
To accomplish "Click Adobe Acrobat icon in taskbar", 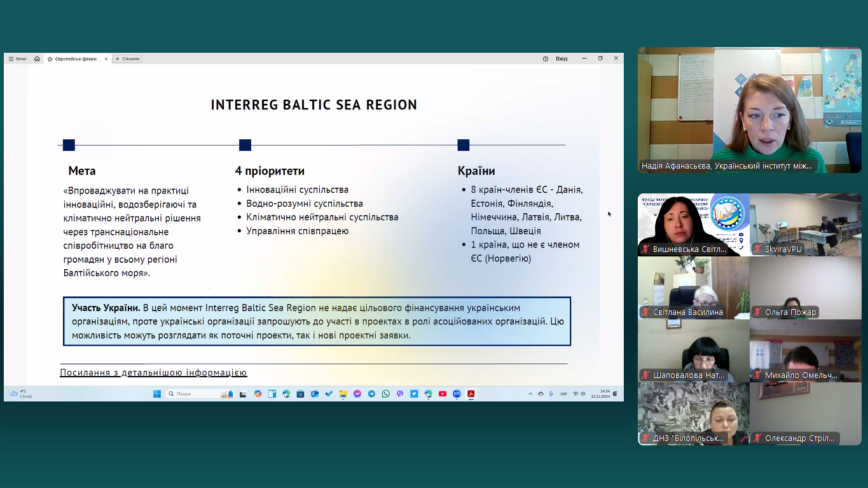I will 471,394.
